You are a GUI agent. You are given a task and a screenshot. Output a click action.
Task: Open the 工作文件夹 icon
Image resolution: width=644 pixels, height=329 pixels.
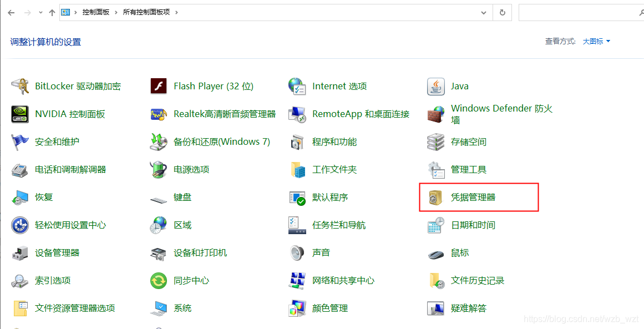(297, 170)
